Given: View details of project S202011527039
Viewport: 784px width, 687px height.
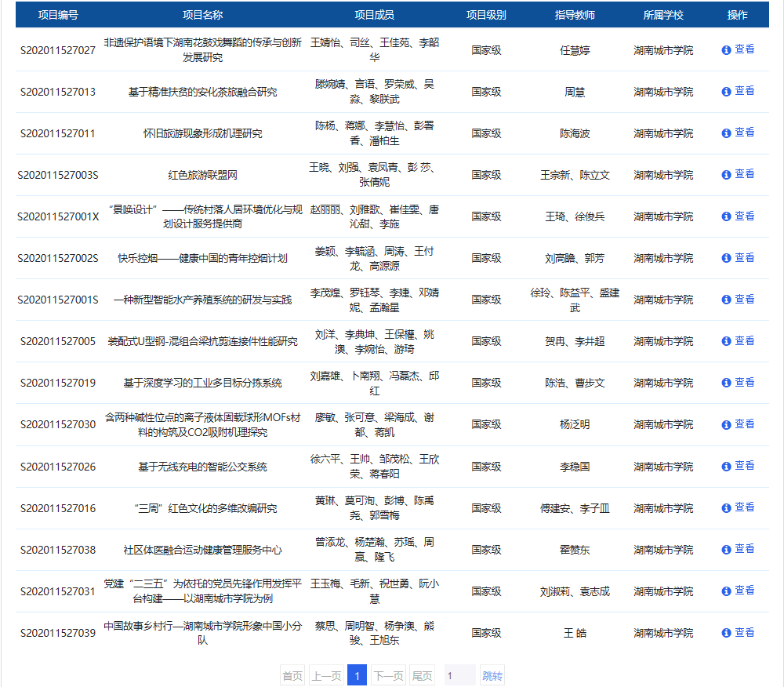Looking at the screenshot, I should 744,632.
